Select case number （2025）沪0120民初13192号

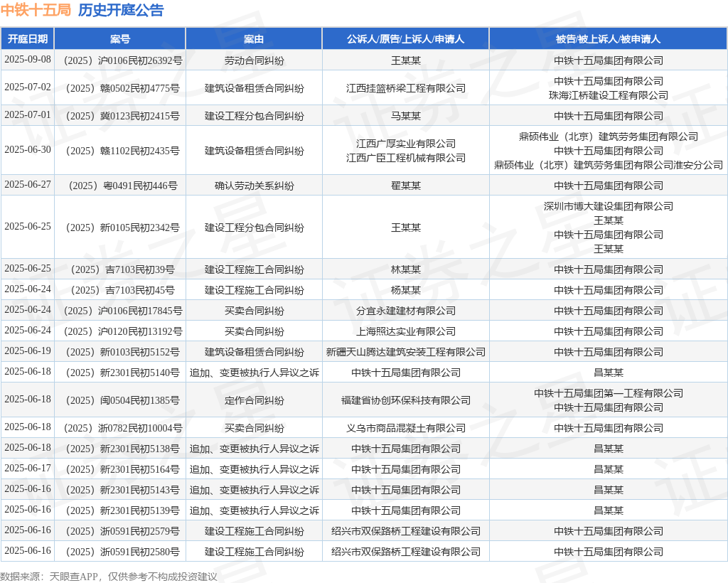click(x=122, y=331)
